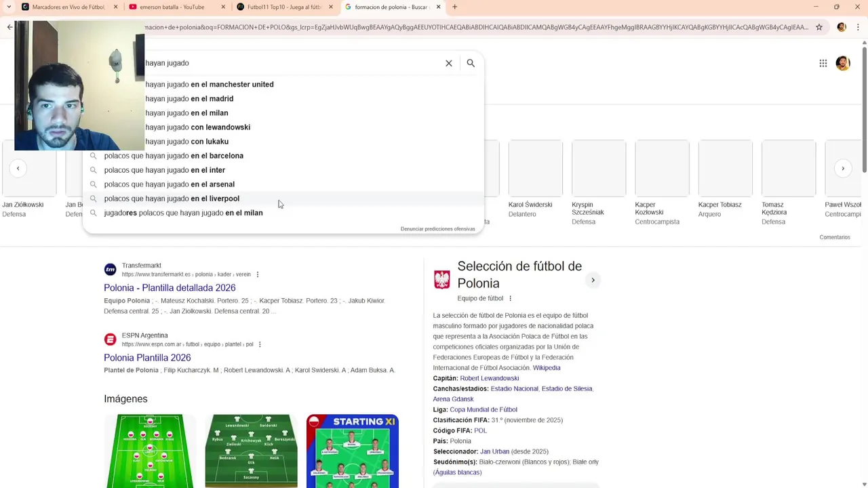The height and width of the screenshot is (488, 868).
Task: Open the 'STARTING XI' image thumbnail
Action: click(353, 451)
